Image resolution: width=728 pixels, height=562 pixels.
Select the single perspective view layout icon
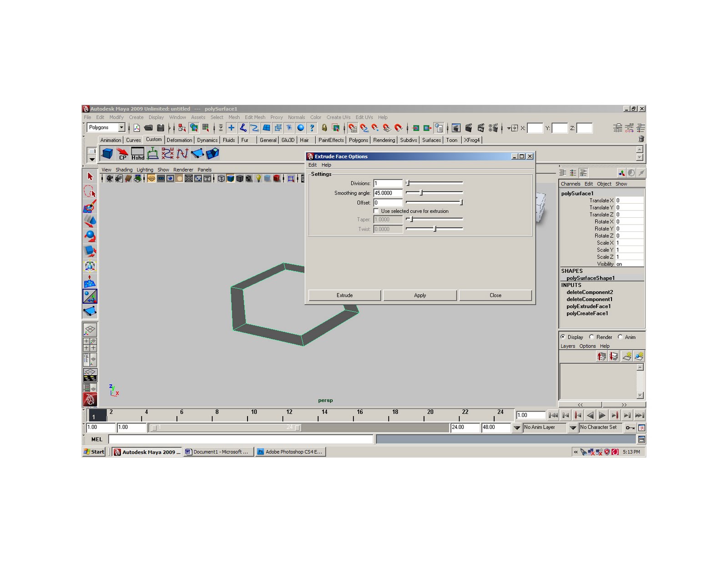click(x=90, y=329)
